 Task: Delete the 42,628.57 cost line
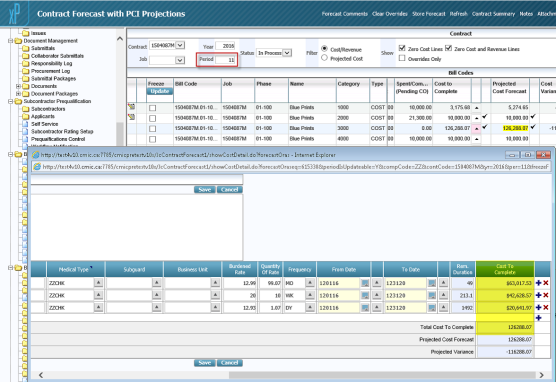(x=546, y=295)
